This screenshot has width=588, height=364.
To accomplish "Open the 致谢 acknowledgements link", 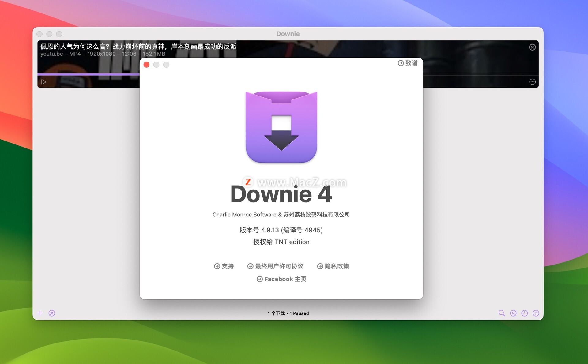I will click(x=408, y=63).
